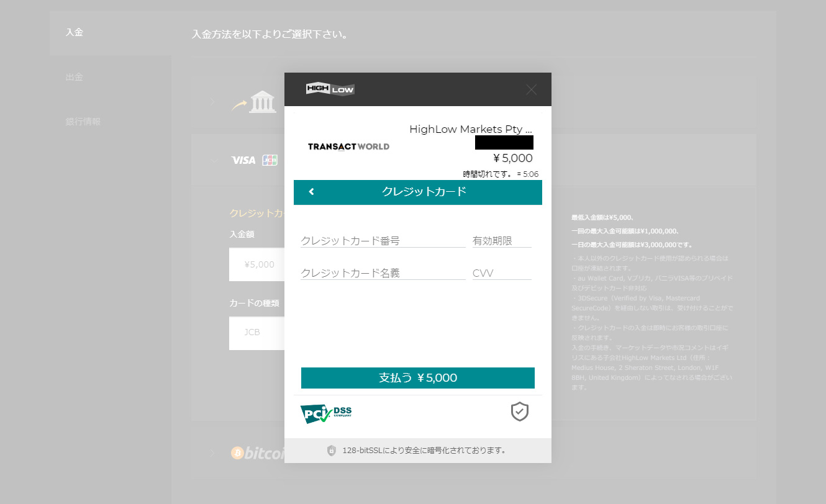Click the HighLow Markets Pty merchant name

[x=471, y=130]
